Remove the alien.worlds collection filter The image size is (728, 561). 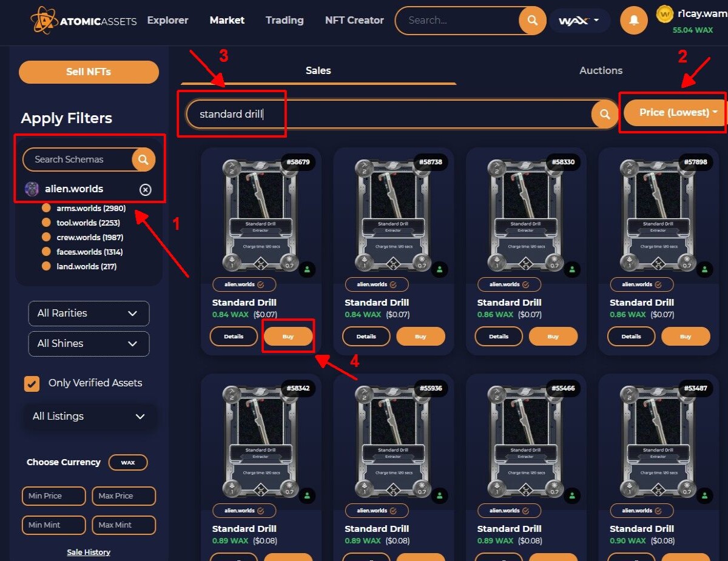pos(145,189)
